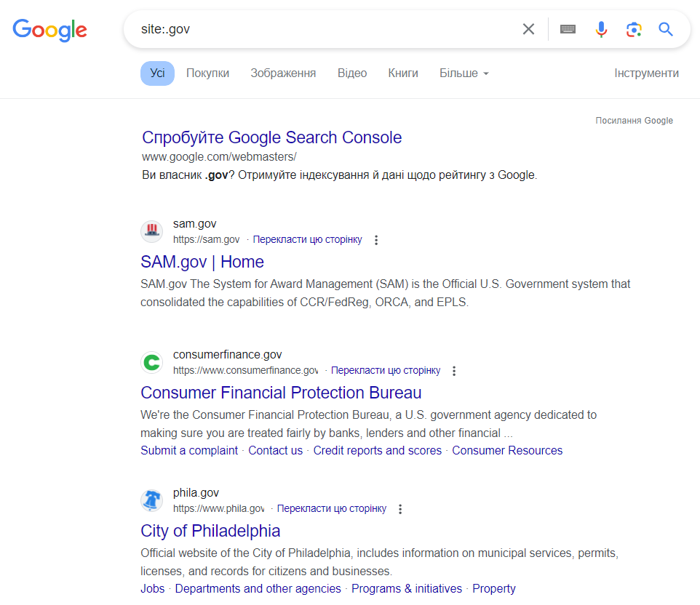Open three-dot menu for consumerfinance.gov result
This screenshot has height=605, width=700.
[x=455, y=371]
